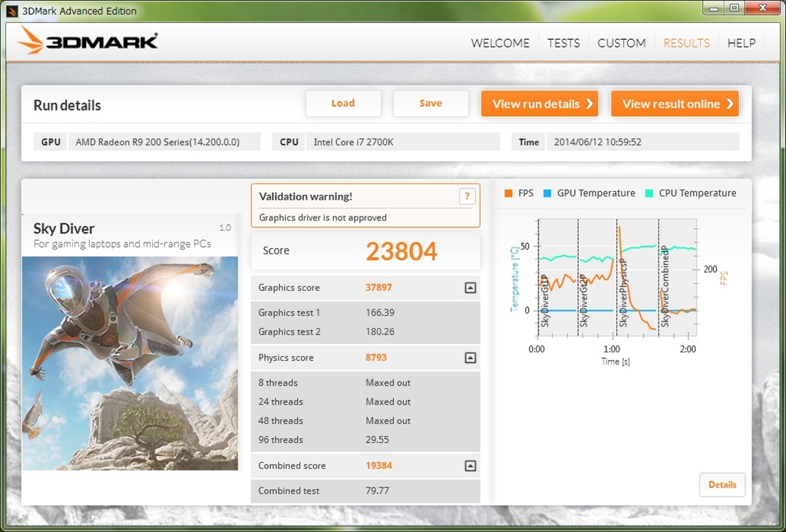Screen dimensions: 786x532
Task: Switch to the TESTS tab
Action: [563, 43]
